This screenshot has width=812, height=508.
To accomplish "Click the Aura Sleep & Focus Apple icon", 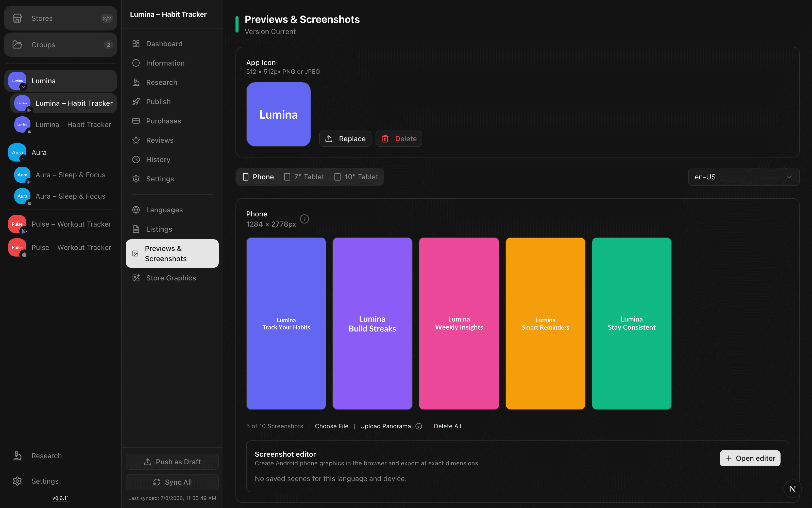I will pos(22,196).
